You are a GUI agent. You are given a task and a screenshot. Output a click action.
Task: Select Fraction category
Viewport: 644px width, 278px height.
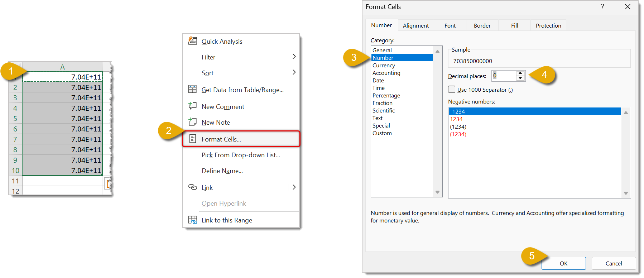tap(402, 103)
